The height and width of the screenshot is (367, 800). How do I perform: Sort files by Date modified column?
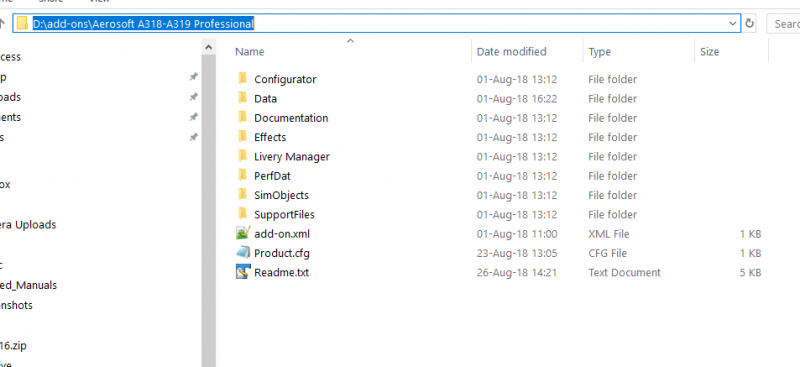coord(511,52)
